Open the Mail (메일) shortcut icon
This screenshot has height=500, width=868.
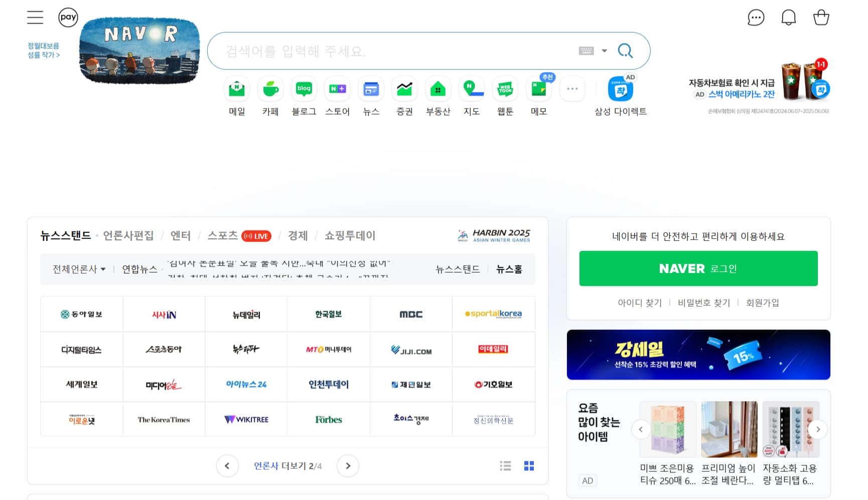click(237, 89)
